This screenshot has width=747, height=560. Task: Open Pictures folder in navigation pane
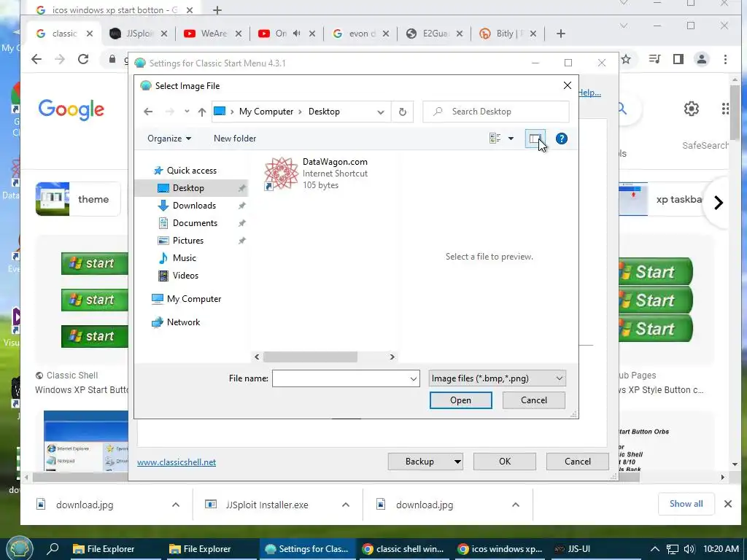click(x=187, y=241)
